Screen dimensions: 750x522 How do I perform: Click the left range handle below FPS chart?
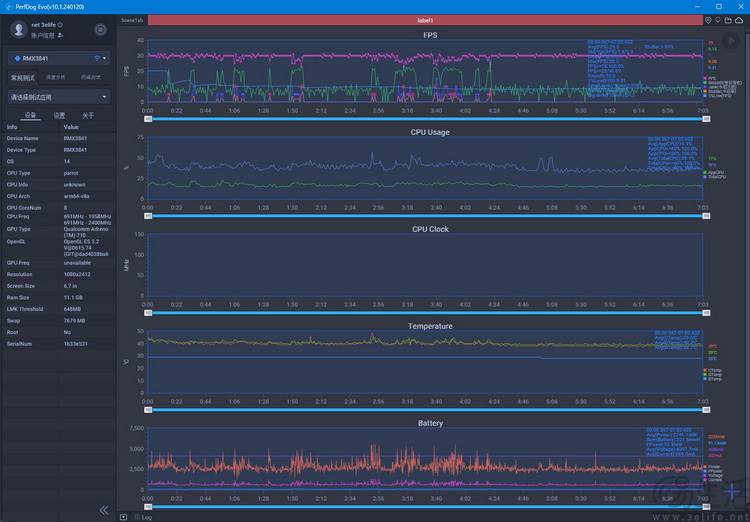tap(148, 119)
